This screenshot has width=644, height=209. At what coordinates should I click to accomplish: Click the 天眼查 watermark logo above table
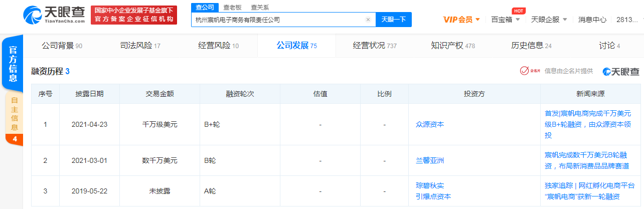(621, 72)
